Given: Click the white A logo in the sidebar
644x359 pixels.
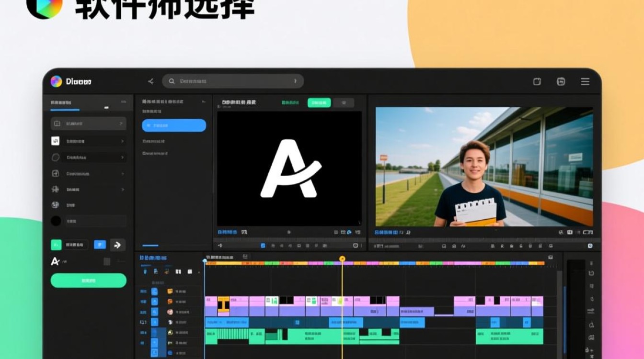Looking at the screenshot, I should (55, 261).
